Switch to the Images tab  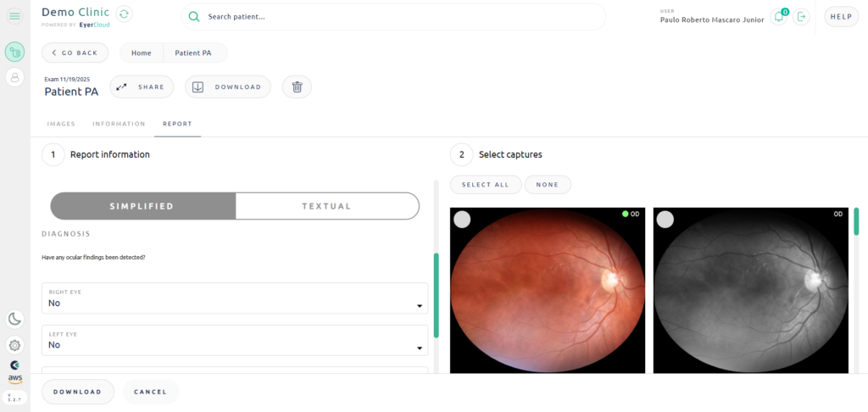tap(61, 124)
